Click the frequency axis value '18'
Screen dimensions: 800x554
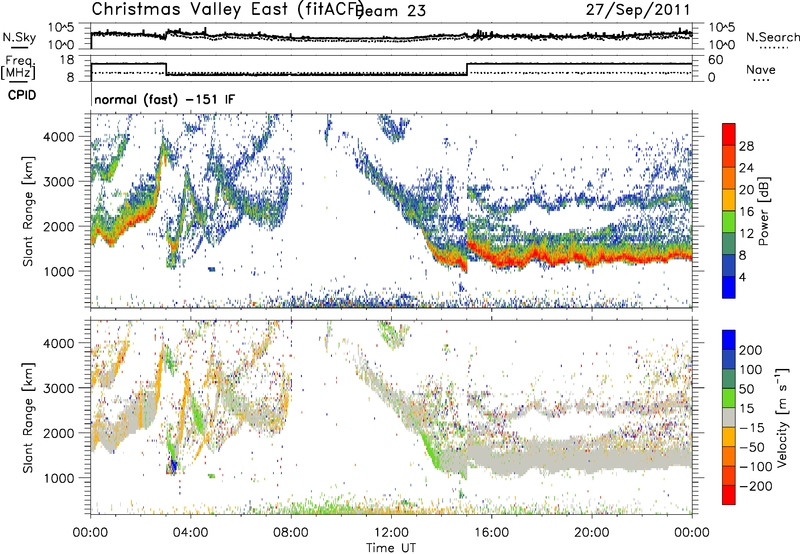(x=67, y=60)
